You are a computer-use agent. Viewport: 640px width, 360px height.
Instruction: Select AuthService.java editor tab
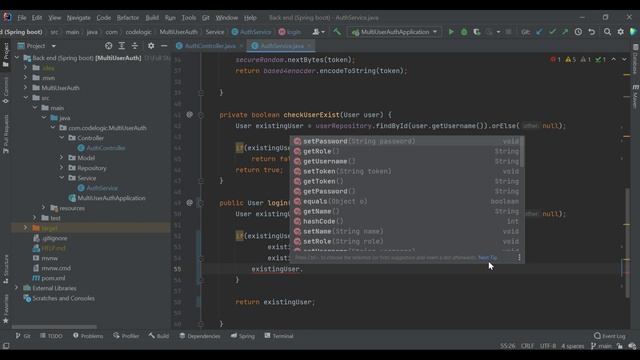click(282, 46)
